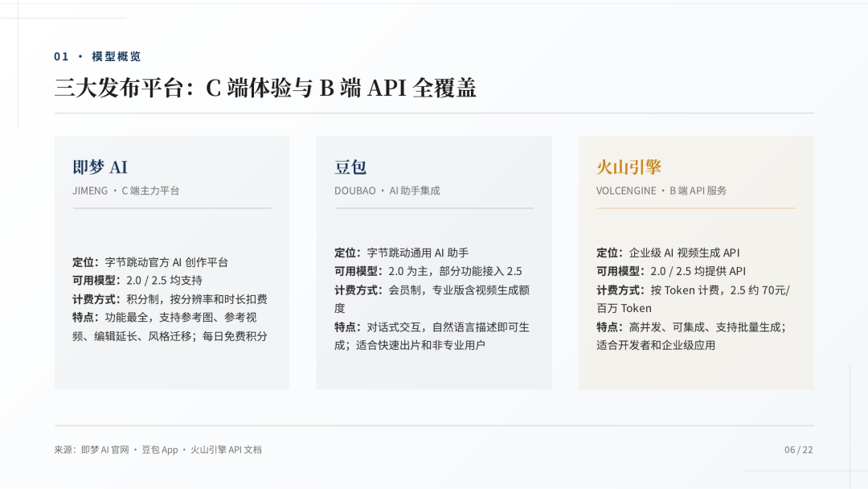Click line '可用模型：2.0 / 2.5 均支持'
This screenshot has width=868, height=489.
(x=137, y=280)
